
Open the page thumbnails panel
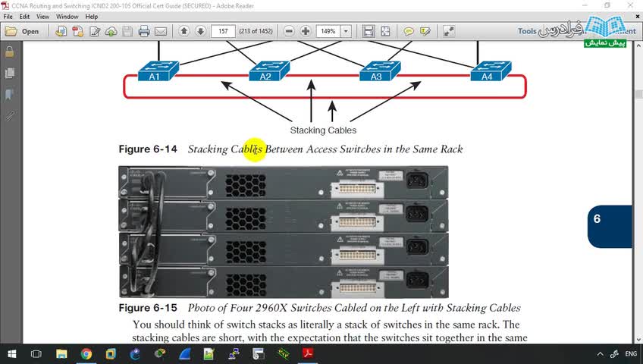(x=9, y=73)
